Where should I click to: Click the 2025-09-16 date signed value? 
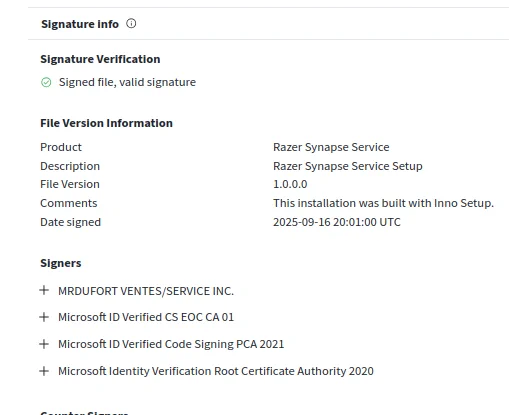[x=337, y=222]
